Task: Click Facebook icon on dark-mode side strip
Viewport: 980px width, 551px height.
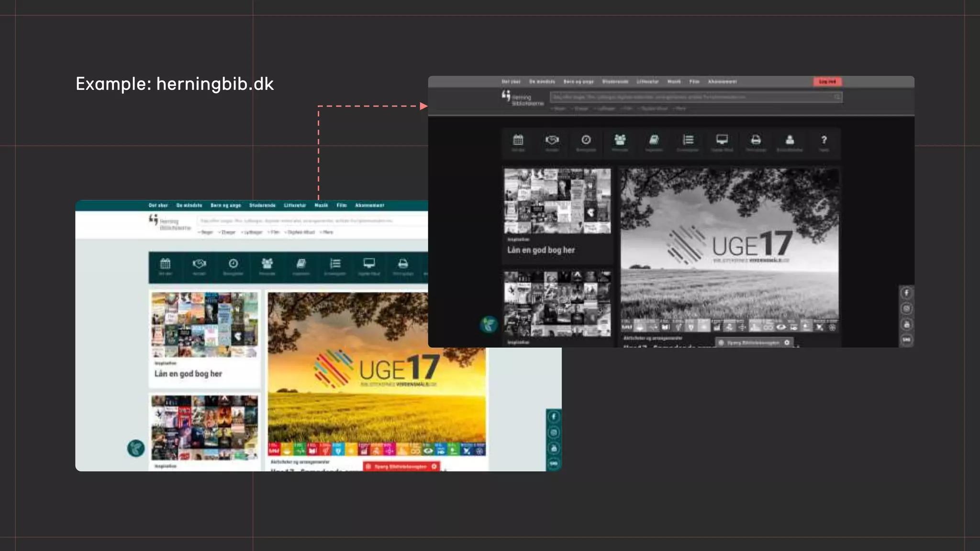Action: tap(906, 293)
